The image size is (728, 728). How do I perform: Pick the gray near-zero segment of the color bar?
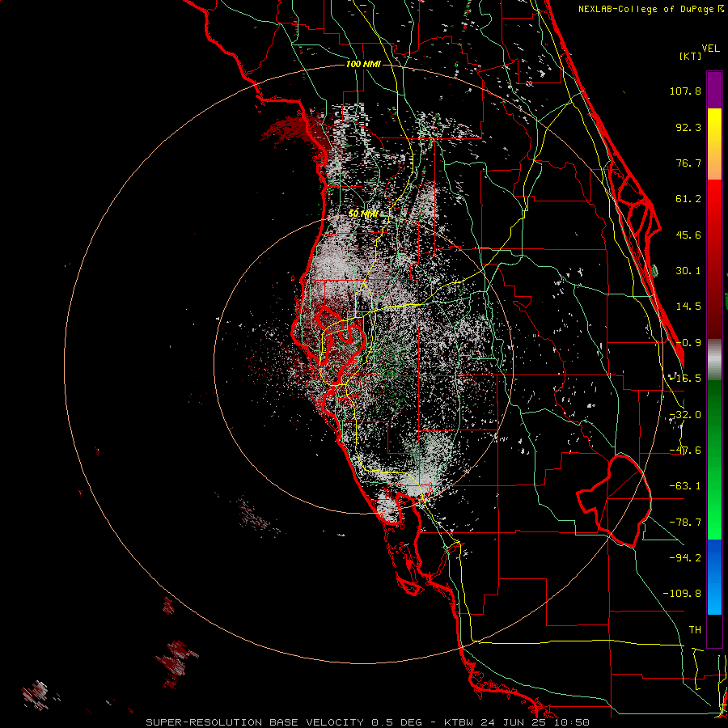point(714,360)
